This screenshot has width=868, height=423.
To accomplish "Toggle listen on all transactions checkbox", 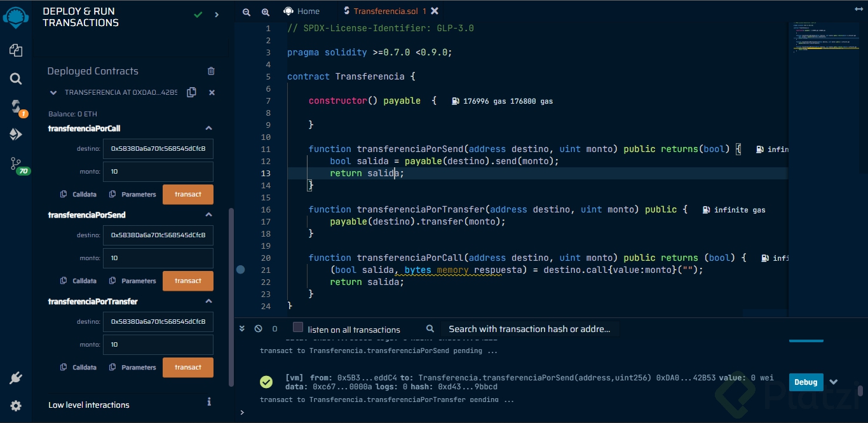I will pyautogui.click(x=298, y=327).
